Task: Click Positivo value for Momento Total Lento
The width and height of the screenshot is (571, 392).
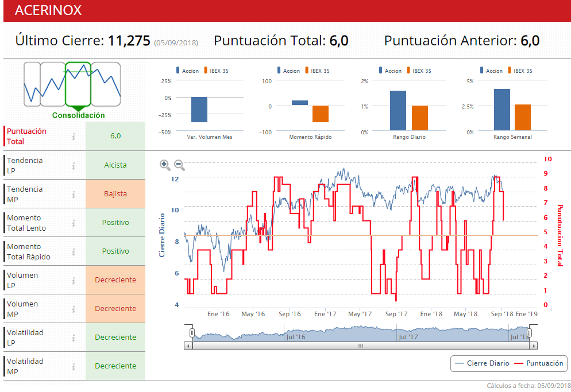Action: 115,223
